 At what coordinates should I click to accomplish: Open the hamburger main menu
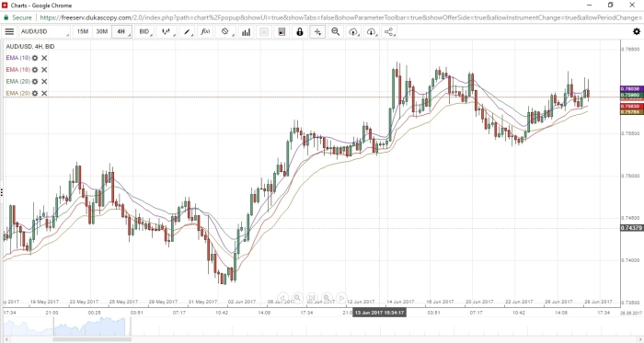[x=9, y=31]
